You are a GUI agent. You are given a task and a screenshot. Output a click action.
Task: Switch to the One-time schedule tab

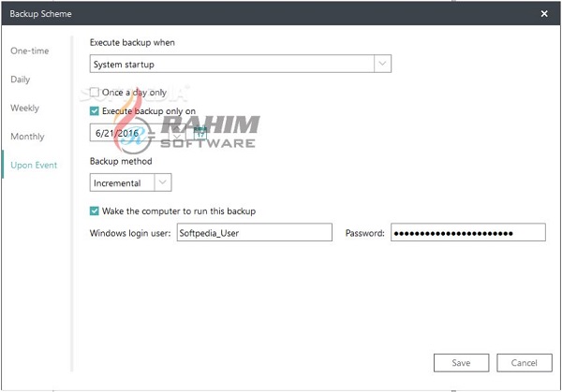(x=30, y=51)
